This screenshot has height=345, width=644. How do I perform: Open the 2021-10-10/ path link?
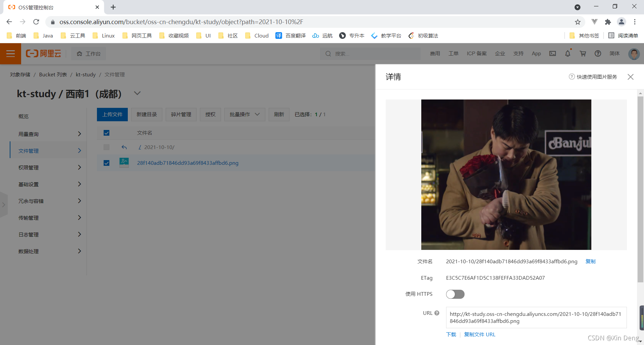(x=159, y=147)
